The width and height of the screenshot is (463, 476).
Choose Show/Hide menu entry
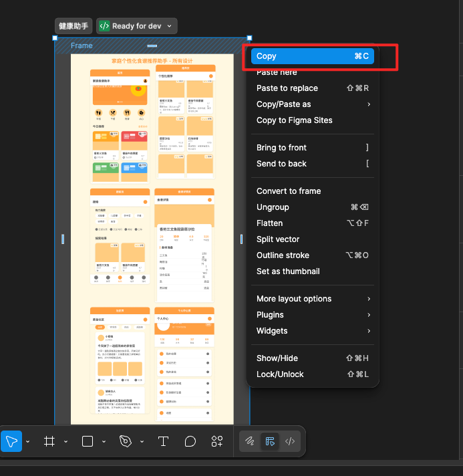pyautogui.click(x=313, y=358)
